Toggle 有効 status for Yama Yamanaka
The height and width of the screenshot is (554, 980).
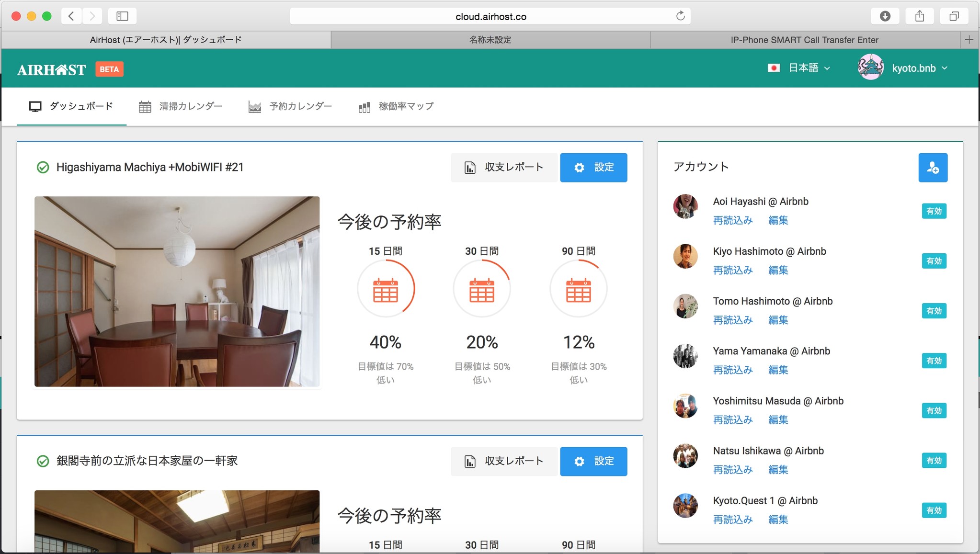click(x=933, y=361)
